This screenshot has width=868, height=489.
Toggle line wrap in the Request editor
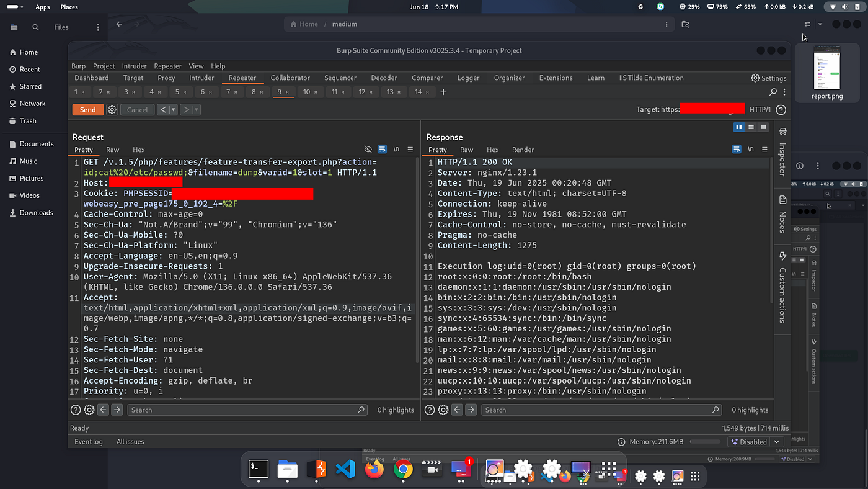coord(382,150)
